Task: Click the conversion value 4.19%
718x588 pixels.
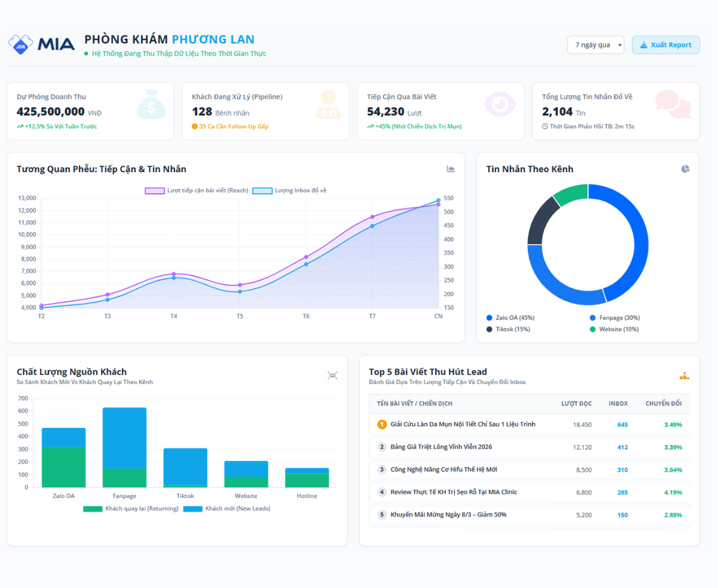Action: coord(672,493)
